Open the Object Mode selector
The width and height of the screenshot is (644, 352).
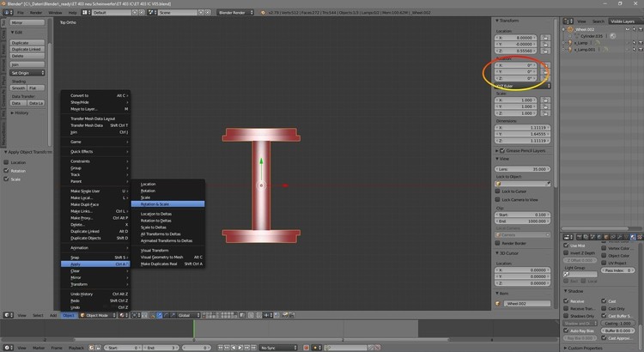[98, 315]
